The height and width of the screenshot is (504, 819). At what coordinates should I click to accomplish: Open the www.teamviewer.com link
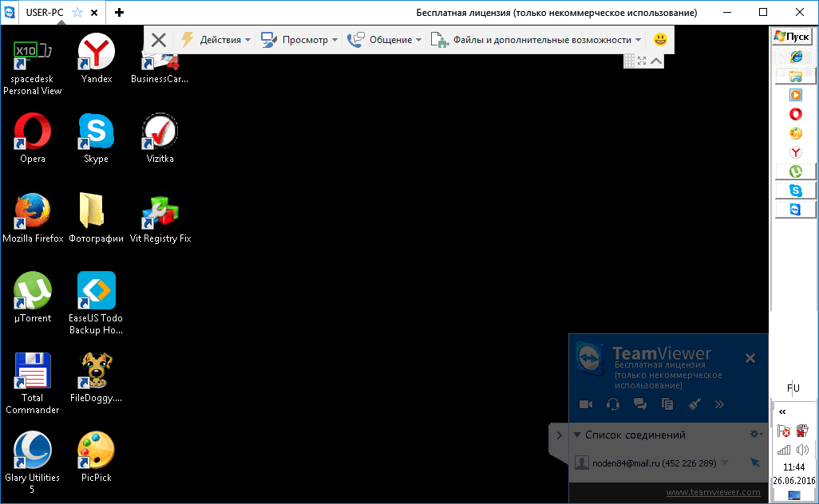pos(713,492)
